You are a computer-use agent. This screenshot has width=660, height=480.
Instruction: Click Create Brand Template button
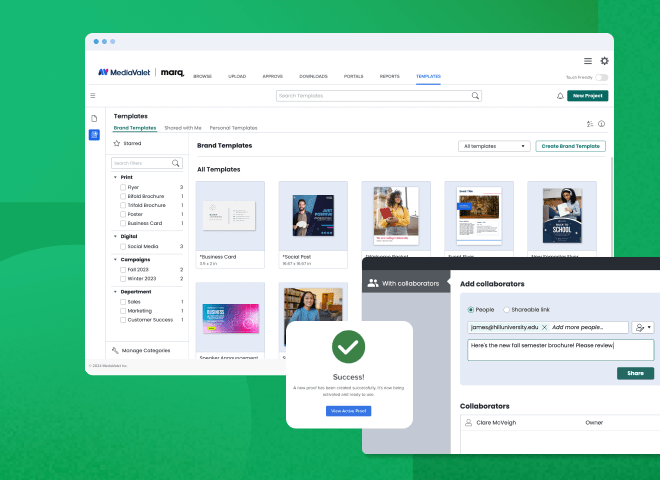pos(570,146)
